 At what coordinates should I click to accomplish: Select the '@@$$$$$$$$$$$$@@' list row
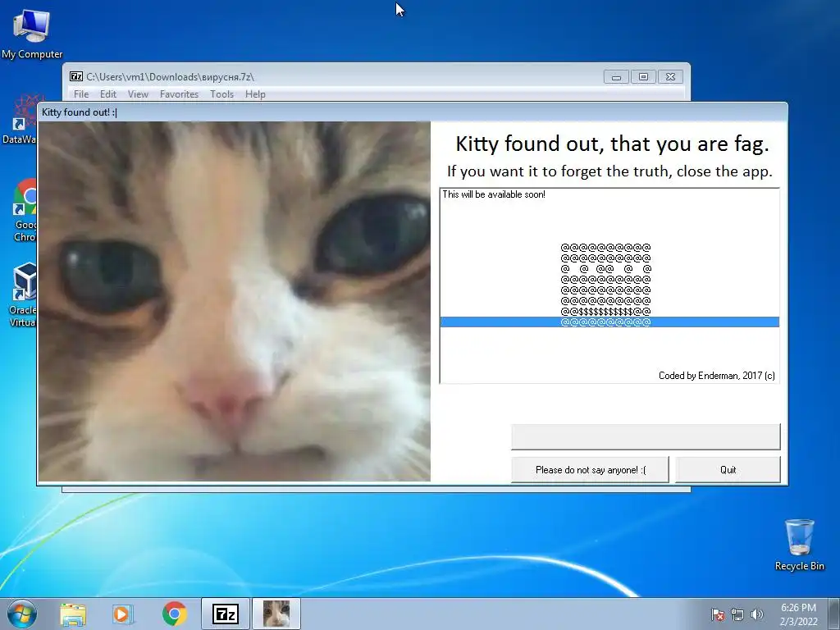(609, 311)
